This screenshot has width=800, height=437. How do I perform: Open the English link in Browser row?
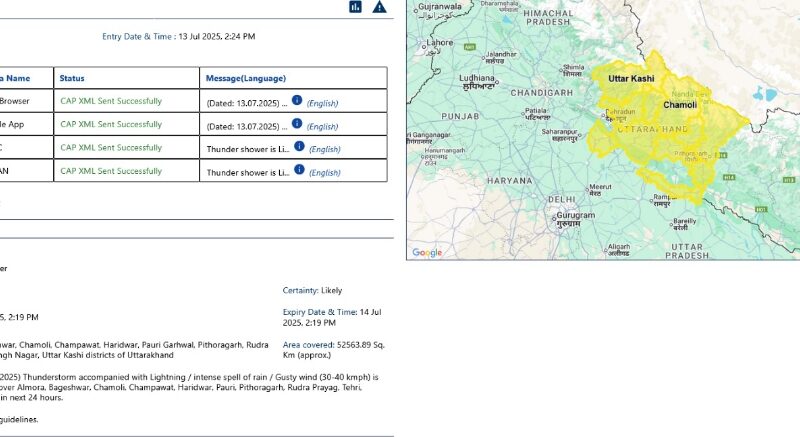(x=322, y=103)
